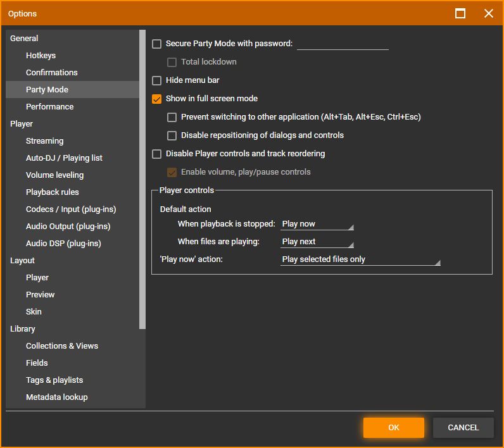Screen dimensions: 504x448
Task: Open the Performance settings page
Action: (49, 107)
